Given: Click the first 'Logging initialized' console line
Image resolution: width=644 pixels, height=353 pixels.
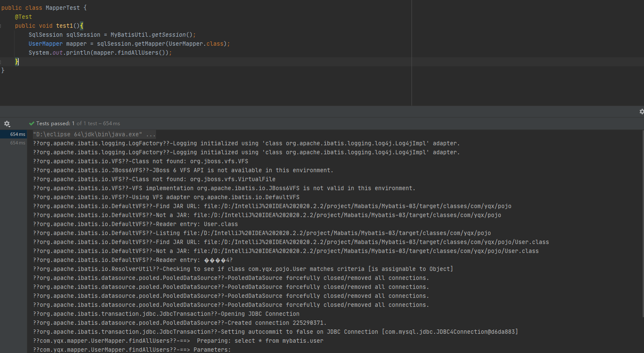Looking at the screenshot, I should 247,143.
